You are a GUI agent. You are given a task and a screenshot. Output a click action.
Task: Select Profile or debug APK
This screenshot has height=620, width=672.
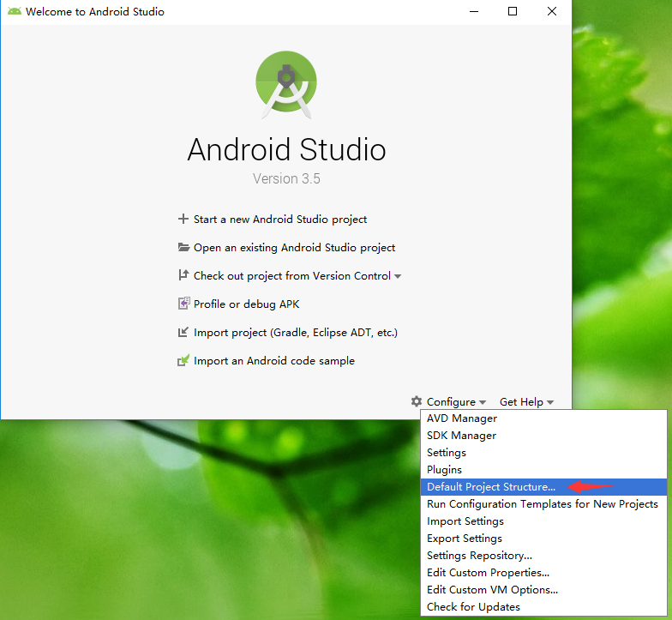coord(247,304)
